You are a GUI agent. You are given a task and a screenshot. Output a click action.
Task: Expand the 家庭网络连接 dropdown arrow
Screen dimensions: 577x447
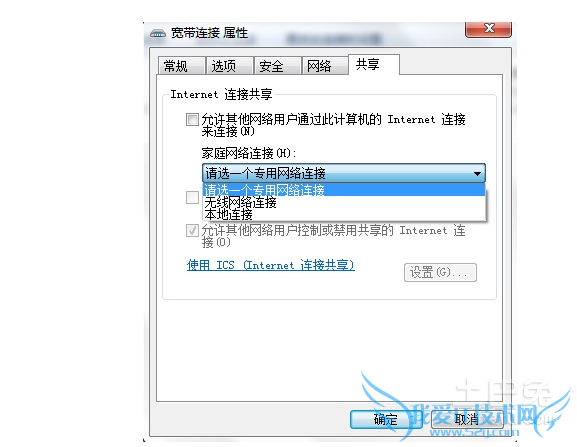point(477,173)
